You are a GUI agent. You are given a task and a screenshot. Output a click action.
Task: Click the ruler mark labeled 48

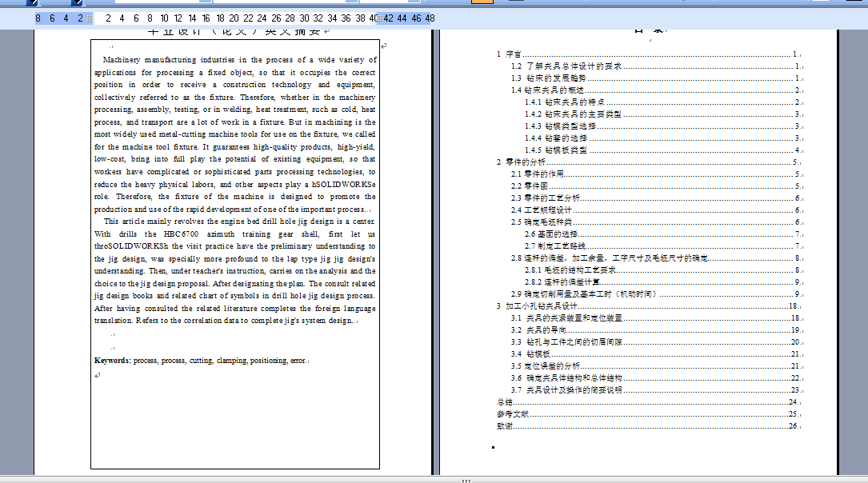point(430,18)
